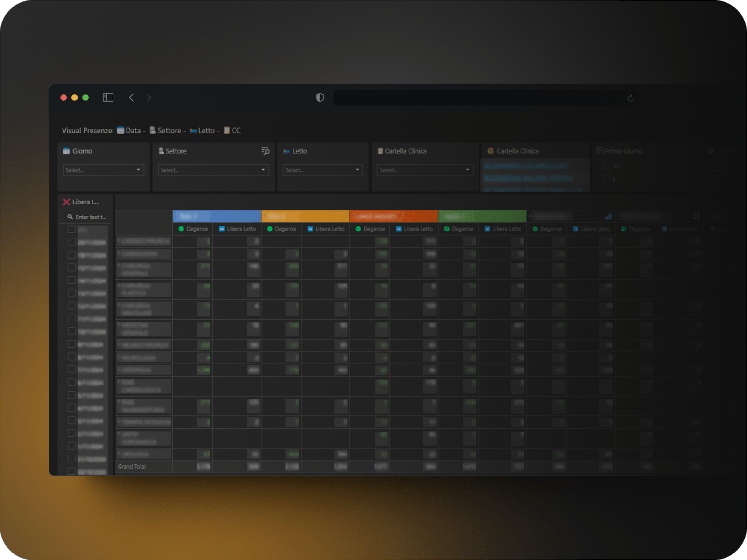This screenshot has width=747, height=560.
Task: Click the browser back arrow
Action: coord(131,98)
